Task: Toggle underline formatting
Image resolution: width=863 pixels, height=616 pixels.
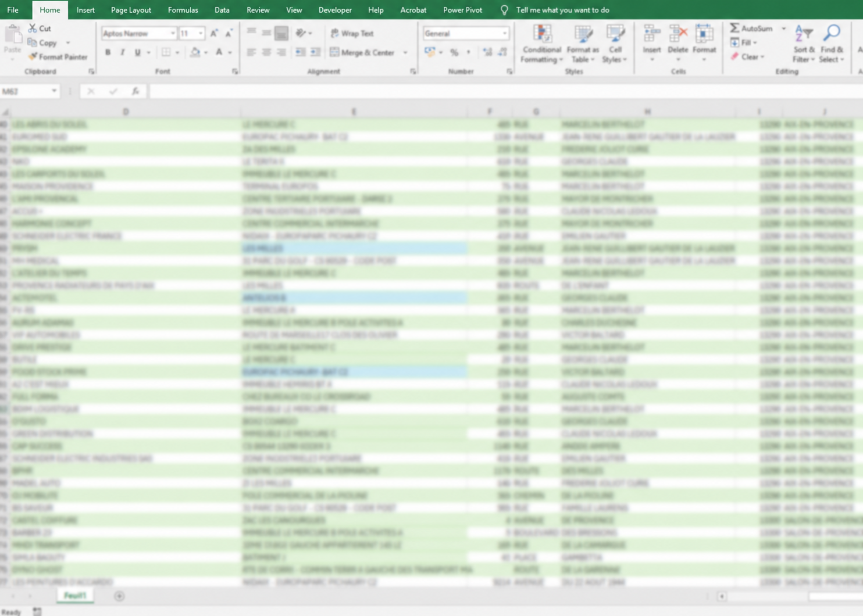Action: coord(138,52)
